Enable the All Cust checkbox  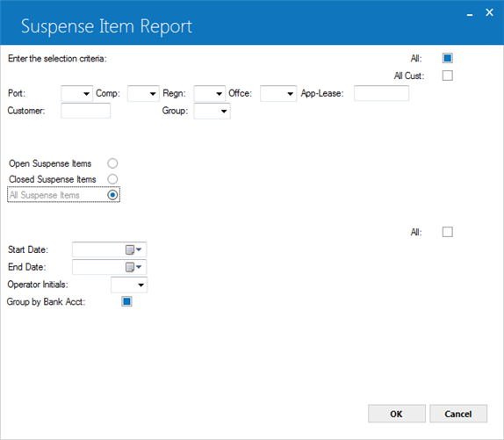click(448, 76)
